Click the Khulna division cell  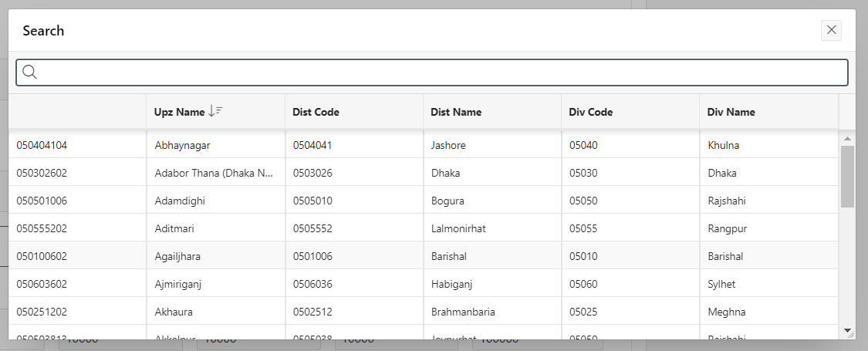click(724, 145)
